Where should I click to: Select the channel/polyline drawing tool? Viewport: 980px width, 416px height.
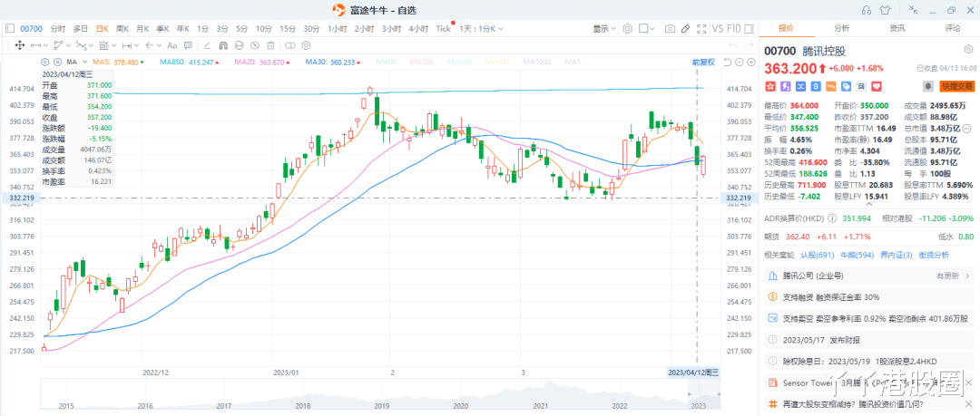coord(58,45)
